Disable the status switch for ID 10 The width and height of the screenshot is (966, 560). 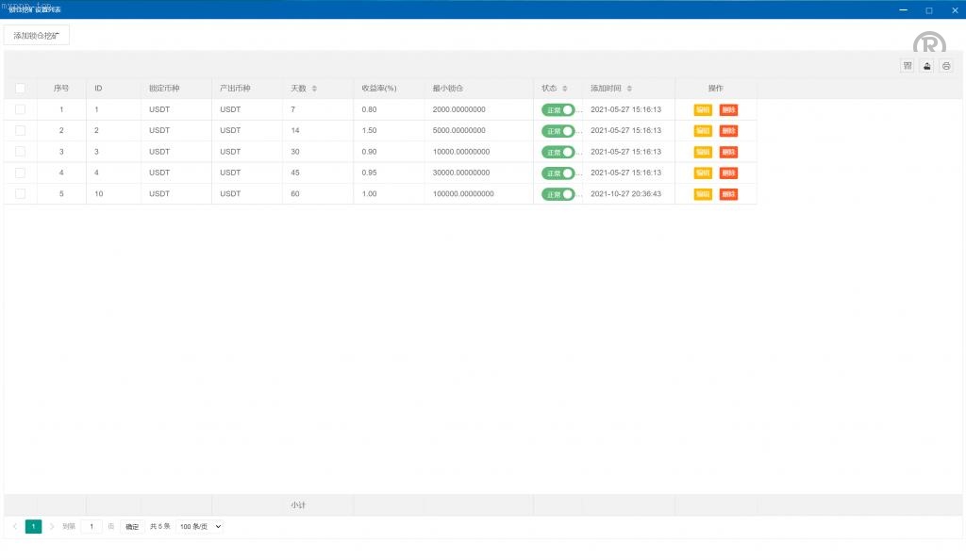tap(558, 194)
